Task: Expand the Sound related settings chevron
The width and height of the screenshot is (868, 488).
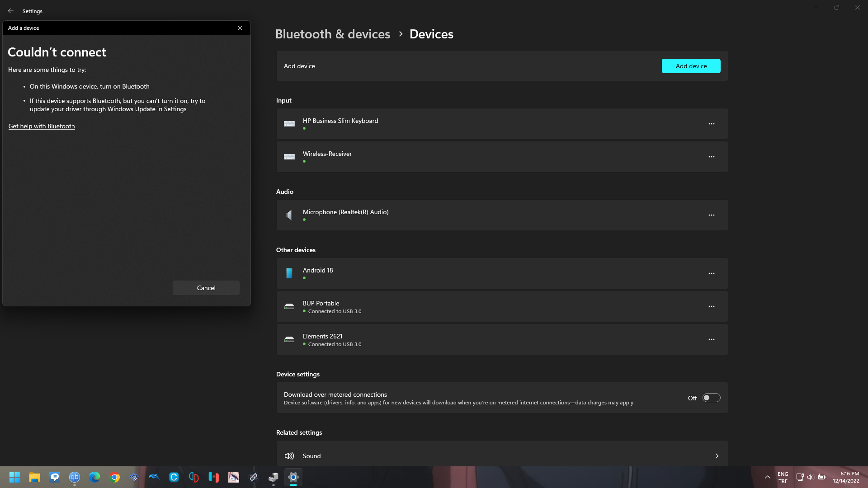Action: tap(717, 456)
